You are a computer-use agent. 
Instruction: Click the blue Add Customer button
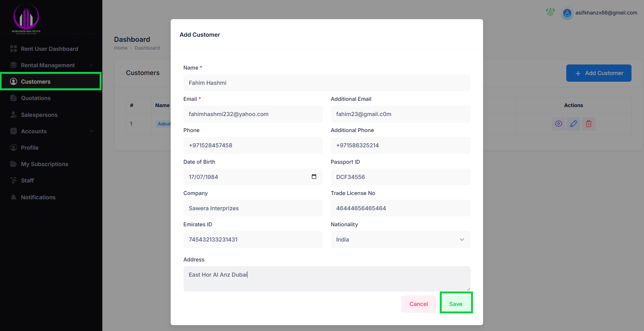point(598,73)
